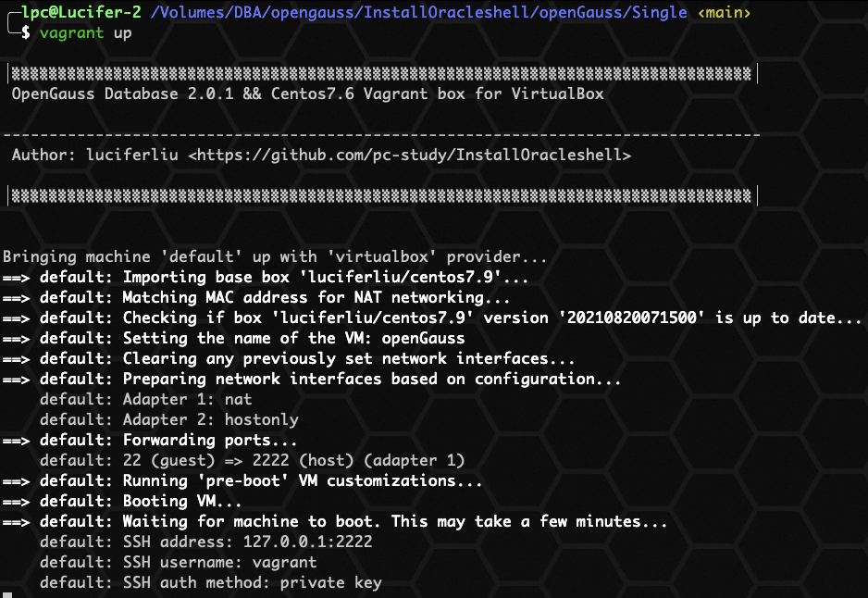
Task: Click the 'Preparing network interfaces based on configuration' line
Action: tap(312, 380)
